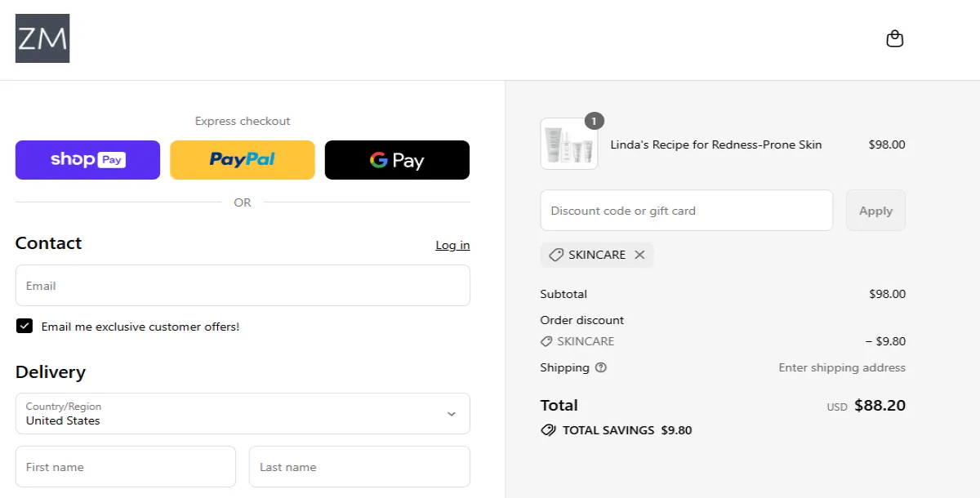980x498 pixels.
Task: Click the $88.20 total amount
Action: 880,406
